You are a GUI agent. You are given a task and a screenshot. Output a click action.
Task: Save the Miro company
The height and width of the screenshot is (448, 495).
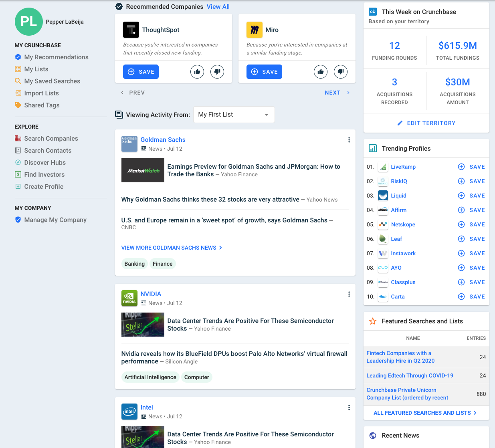click(265, 72)
